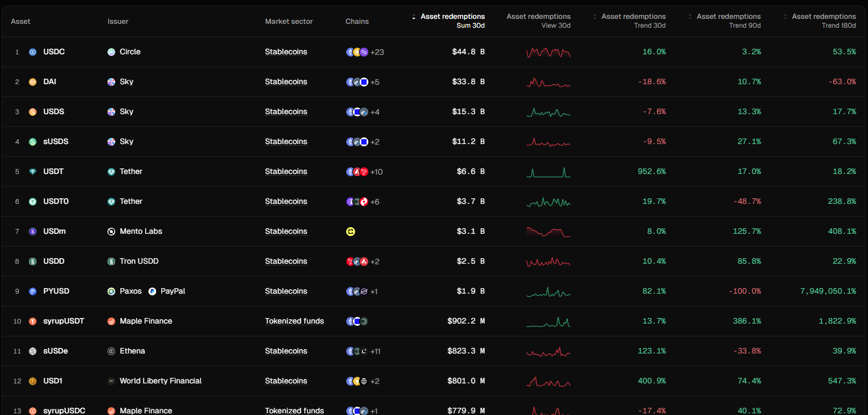Click the Tether logo in USDT row
868x415 pixels.
point(111,172)
